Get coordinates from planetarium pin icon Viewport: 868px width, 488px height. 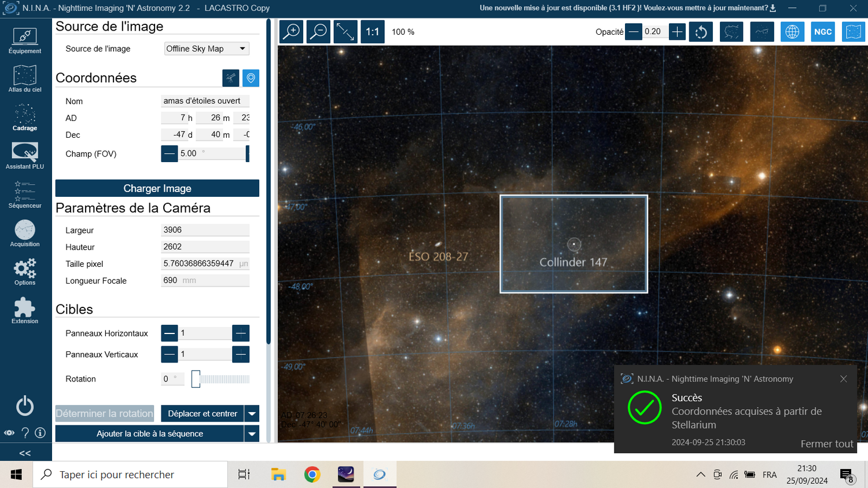tap(251, 78)
